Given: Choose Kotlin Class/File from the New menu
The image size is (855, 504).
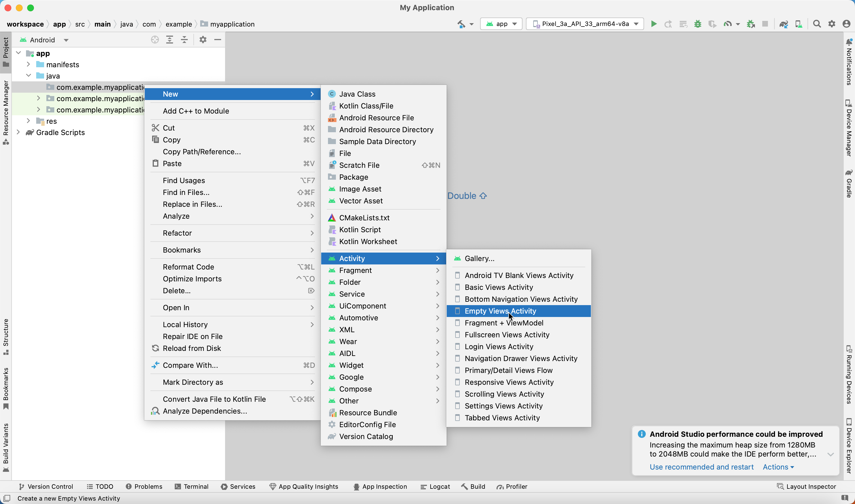Looking at the screenshot, I should point(384,106).
